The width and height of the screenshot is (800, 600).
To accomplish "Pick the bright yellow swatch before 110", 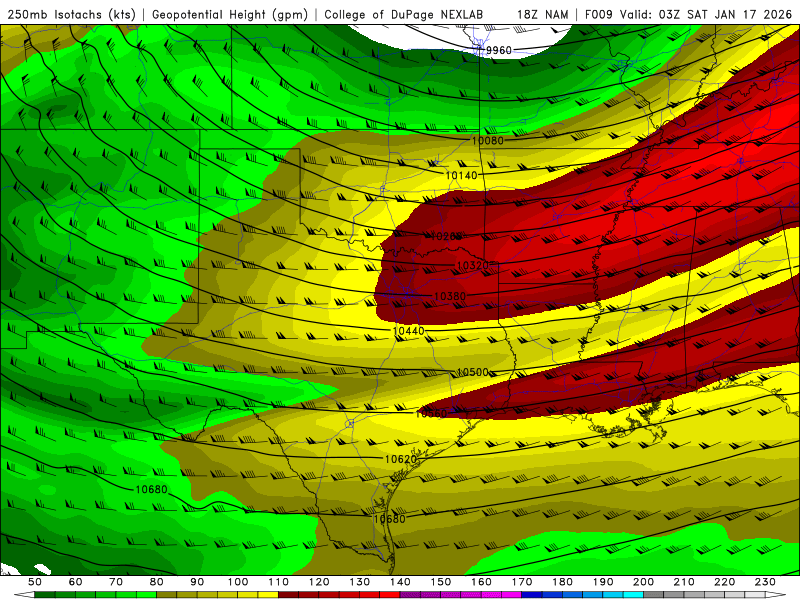I will pos(268,594).
